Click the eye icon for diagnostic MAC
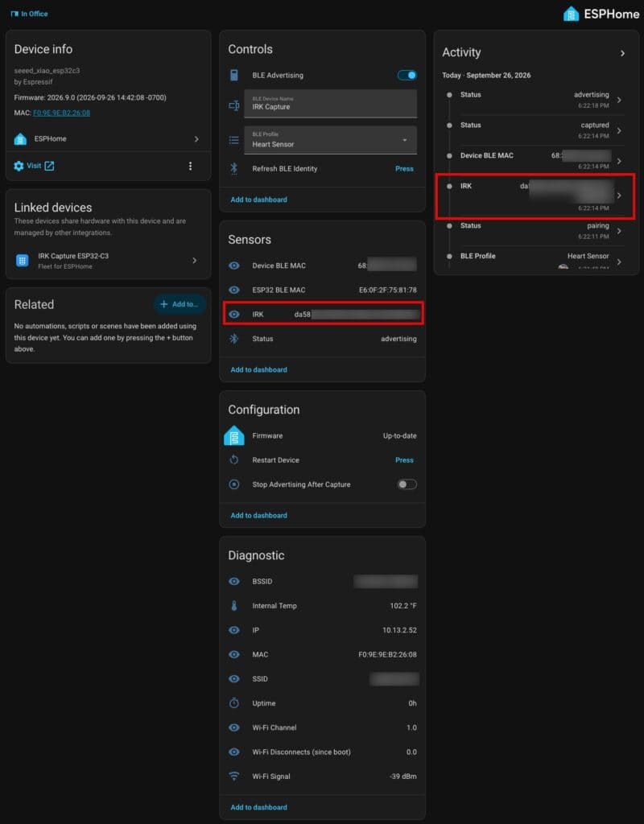Image resolution: width=644 pixels, height=824 pixels. click(x=234, y=654)
